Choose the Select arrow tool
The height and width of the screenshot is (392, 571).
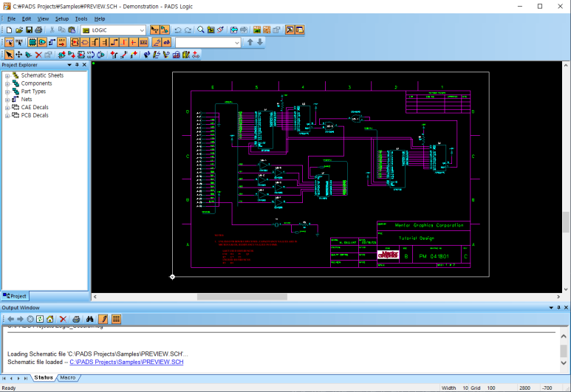[x=9, y=55]
